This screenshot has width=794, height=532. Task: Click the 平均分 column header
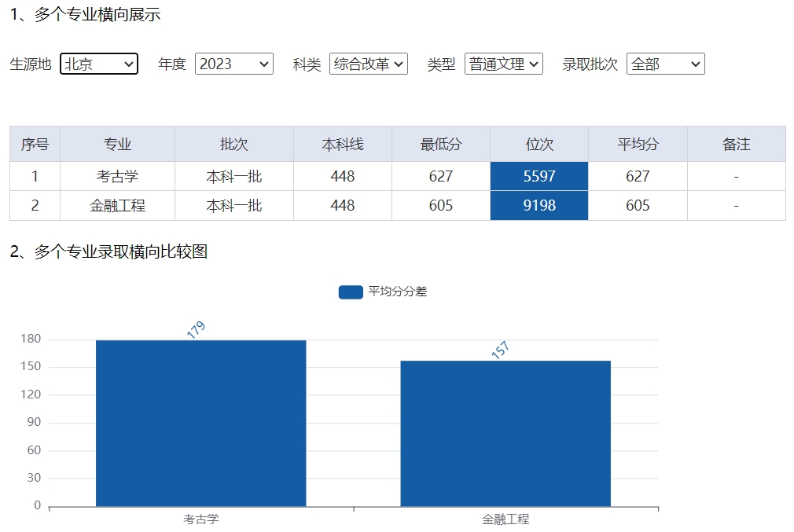638,145
